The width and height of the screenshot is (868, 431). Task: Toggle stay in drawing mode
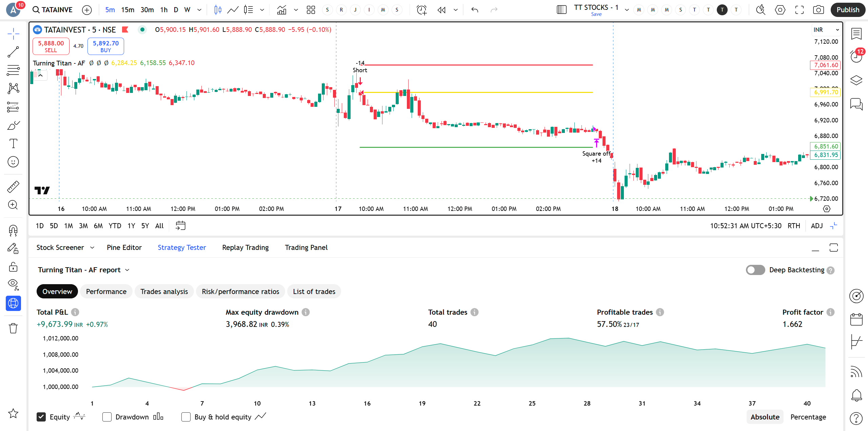(x=13, y=249)
